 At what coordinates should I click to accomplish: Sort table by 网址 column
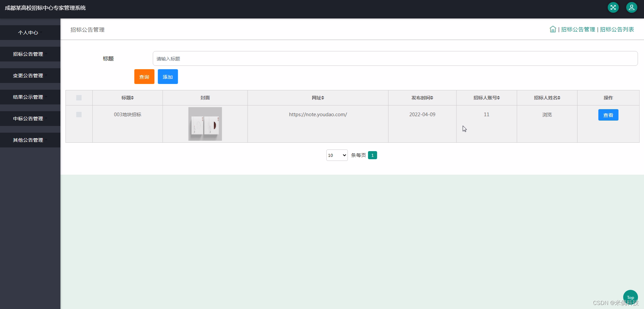point(318,98)
